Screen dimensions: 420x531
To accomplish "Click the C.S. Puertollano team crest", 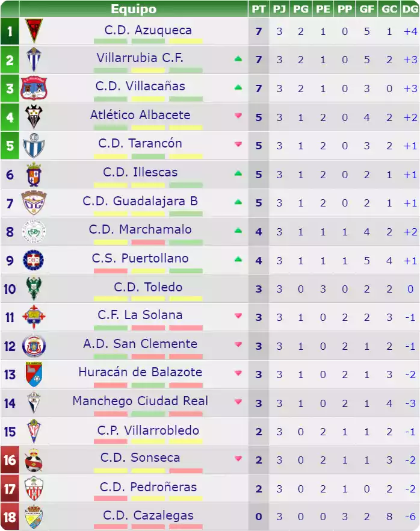I will pyautogui.click(x=33, y=260).
